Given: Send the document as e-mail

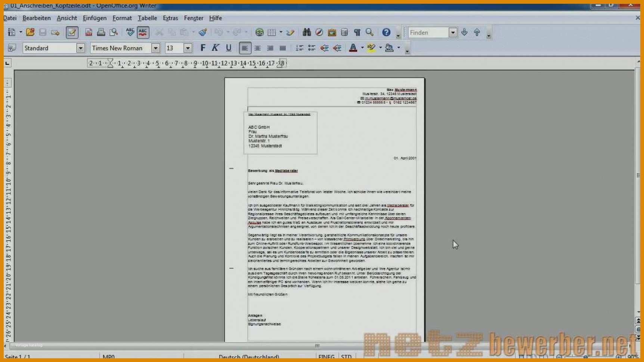Looking at the screenshot, I should (x=55, y=32).
